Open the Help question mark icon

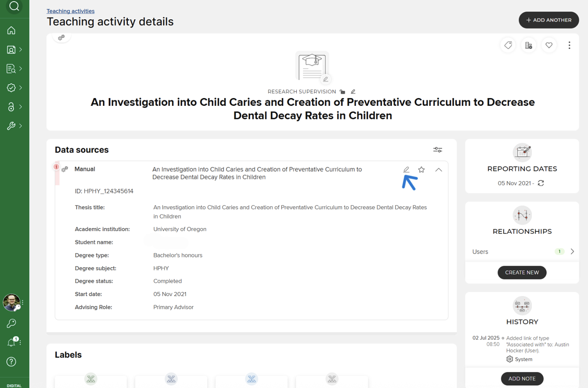click(11, 361)
